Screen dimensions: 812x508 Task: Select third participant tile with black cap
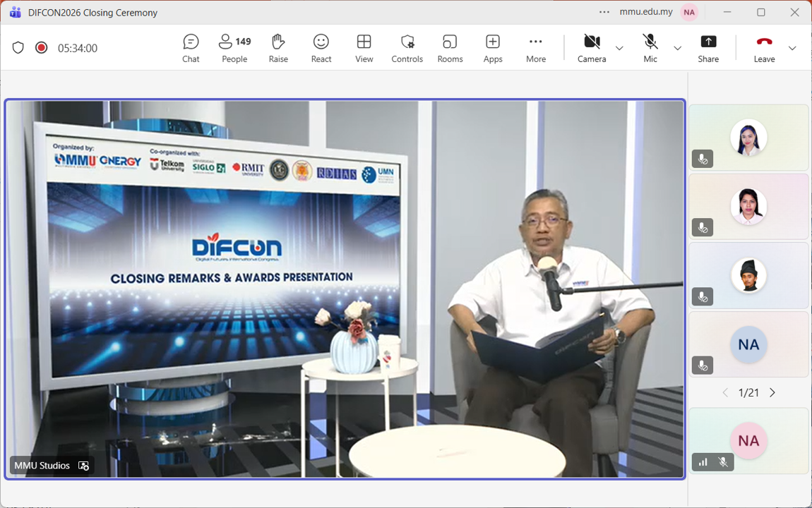(x=748, y=275)
